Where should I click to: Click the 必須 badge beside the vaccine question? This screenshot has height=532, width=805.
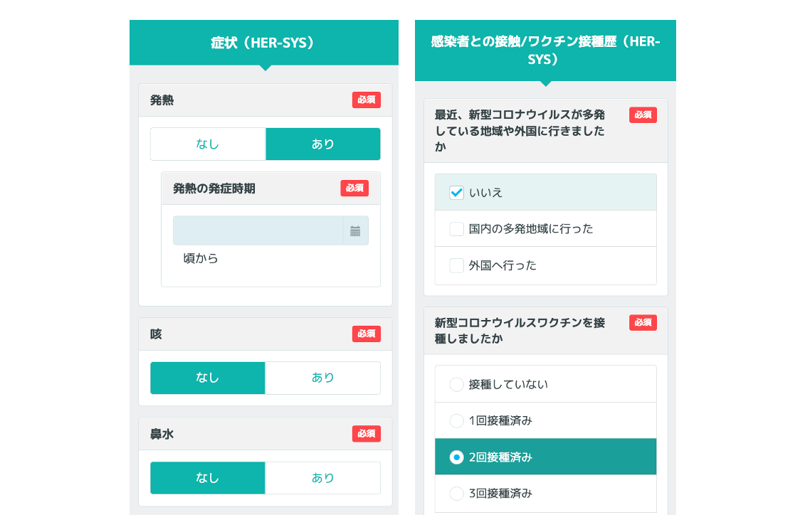[643, 323]
